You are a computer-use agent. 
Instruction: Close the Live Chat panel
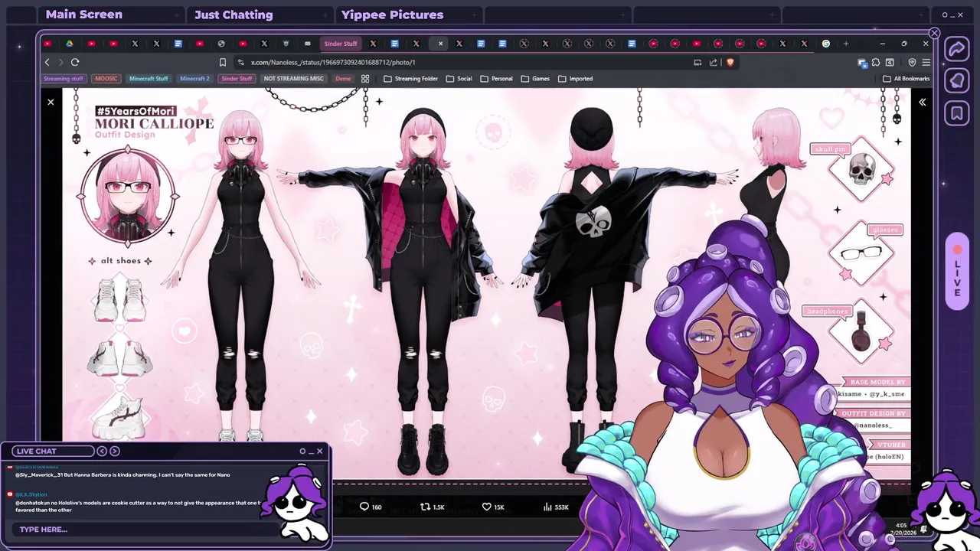point(320,451)
